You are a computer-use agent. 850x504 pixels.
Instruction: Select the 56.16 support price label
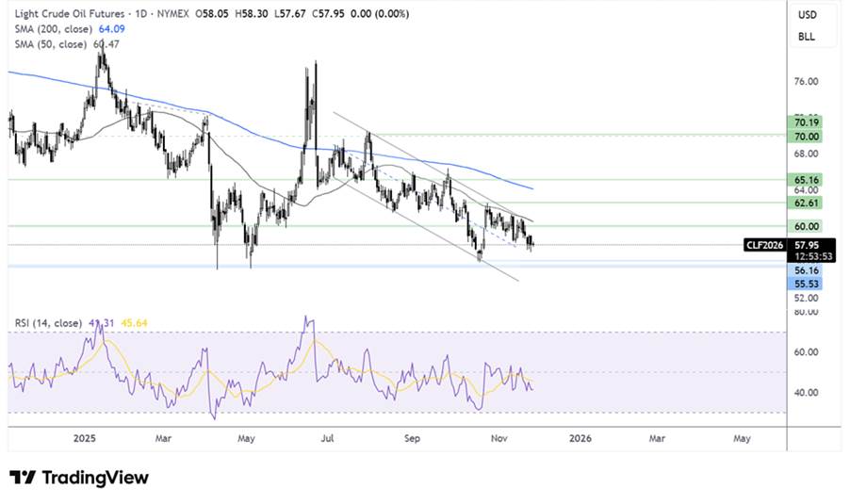(x=807, y=269)
